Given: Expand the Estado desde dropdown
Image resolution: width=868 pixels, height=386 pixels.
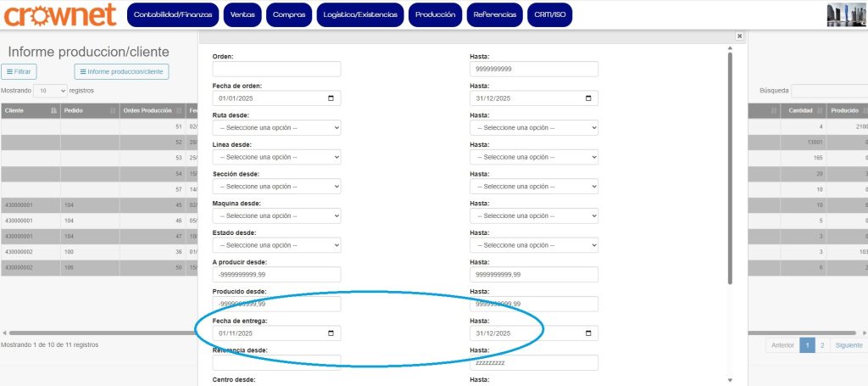Looking at the screenshot, I should pos(276,245).
